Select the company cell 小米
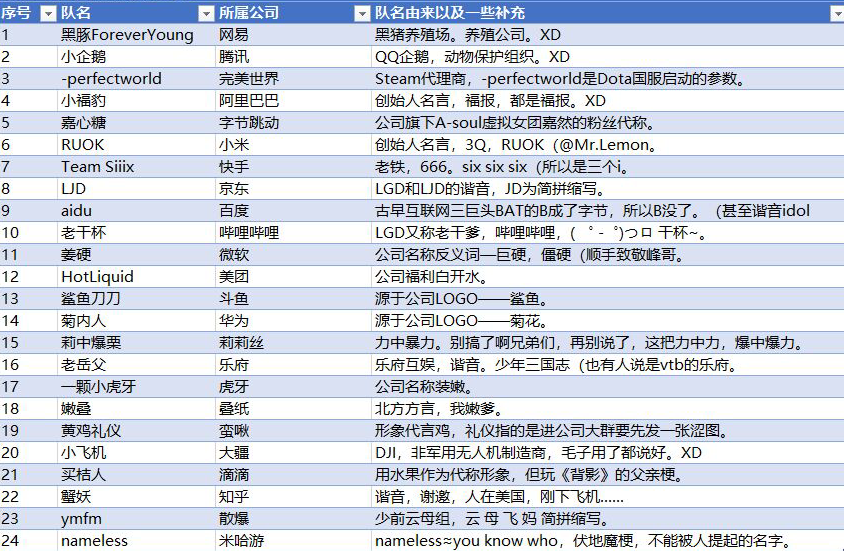Image resolution: width=844 pixels, height=551 pixels. pyautogui.click(x=293, y=145)
